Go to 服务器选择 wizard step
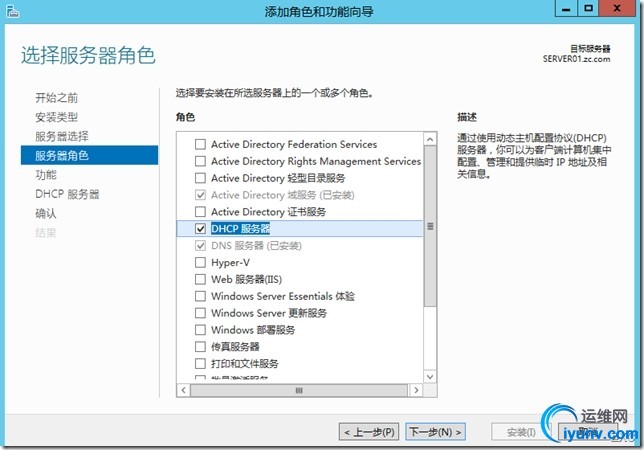Image resolution: width=644 pixels, height=450 pixels. click(x=62, y=136)
